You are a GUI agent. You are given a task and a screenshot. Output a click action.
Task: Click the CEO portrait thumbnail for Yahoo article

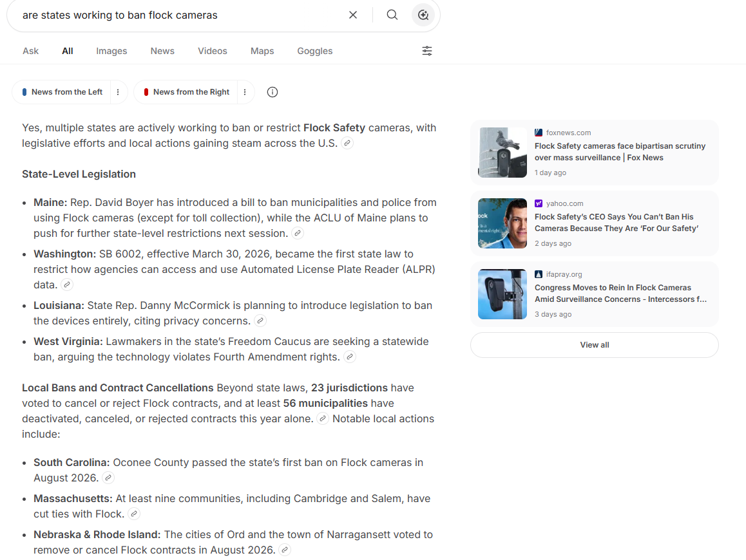pyautogui.click(x=502, y=223)
